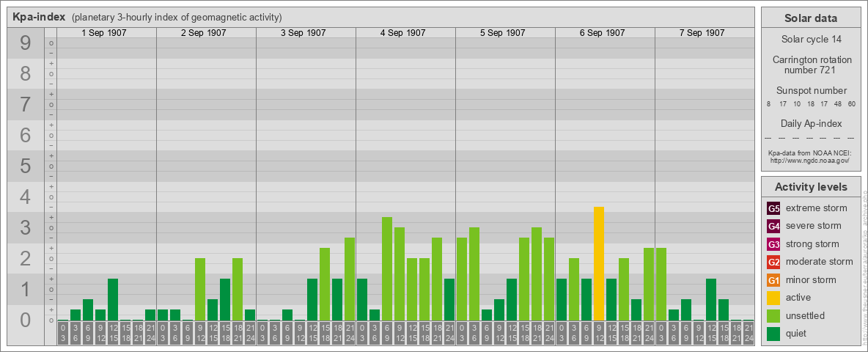Click the Kp scale number 0
The width and height of the screenshot is (868, 352).
[26, 320]
